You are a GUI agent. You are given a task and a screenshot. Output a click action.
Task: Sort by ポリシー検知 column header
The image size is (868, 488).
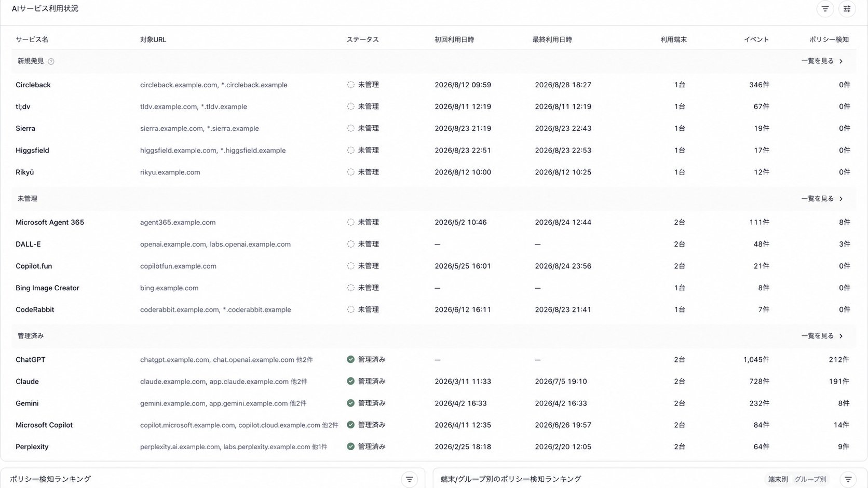click(x=829, y=39)
